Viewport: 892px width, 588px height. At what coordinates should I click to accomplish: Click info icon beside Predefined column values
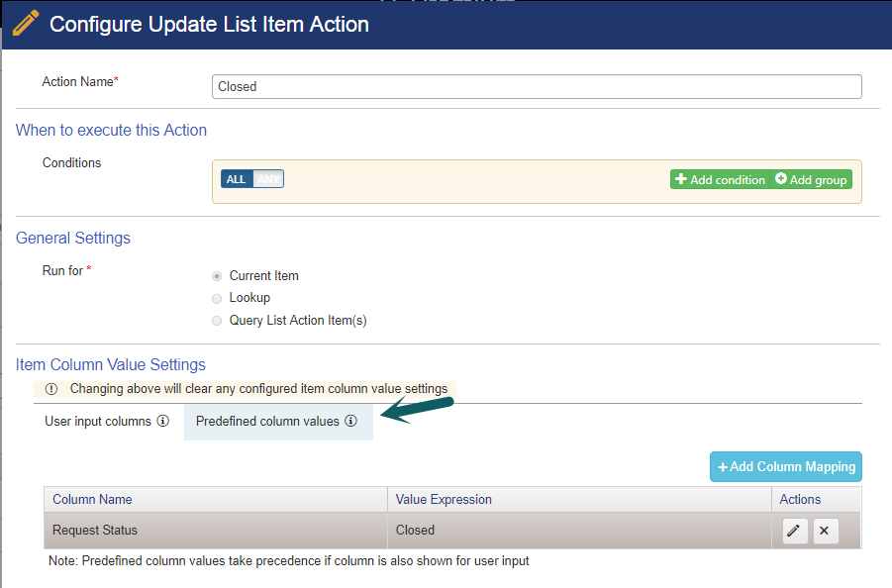pos(351,421)
